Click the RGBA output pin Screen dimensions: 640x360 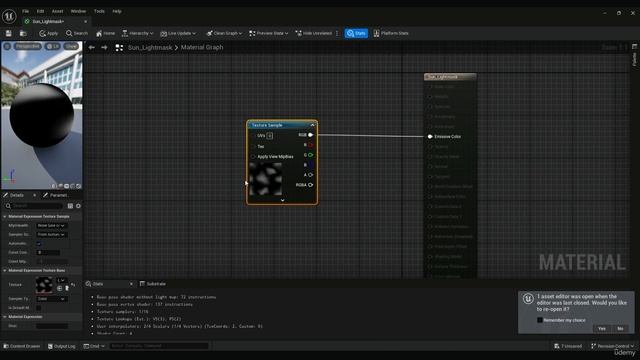pyautogui.click(x=310, y=185)
